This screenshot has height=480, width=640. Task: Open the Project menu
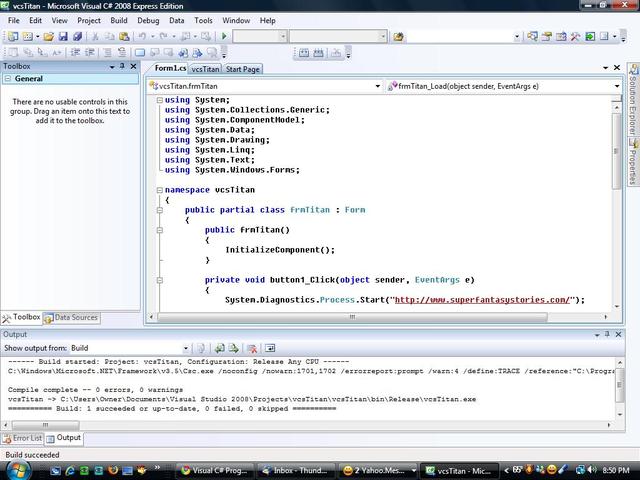coord(89,20)
